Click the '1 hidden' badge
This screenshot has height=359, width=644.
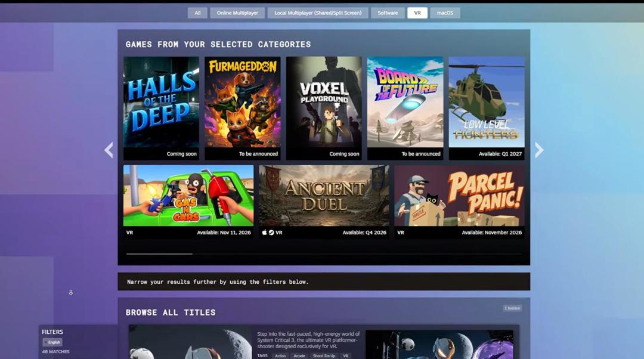coord(512,308)
